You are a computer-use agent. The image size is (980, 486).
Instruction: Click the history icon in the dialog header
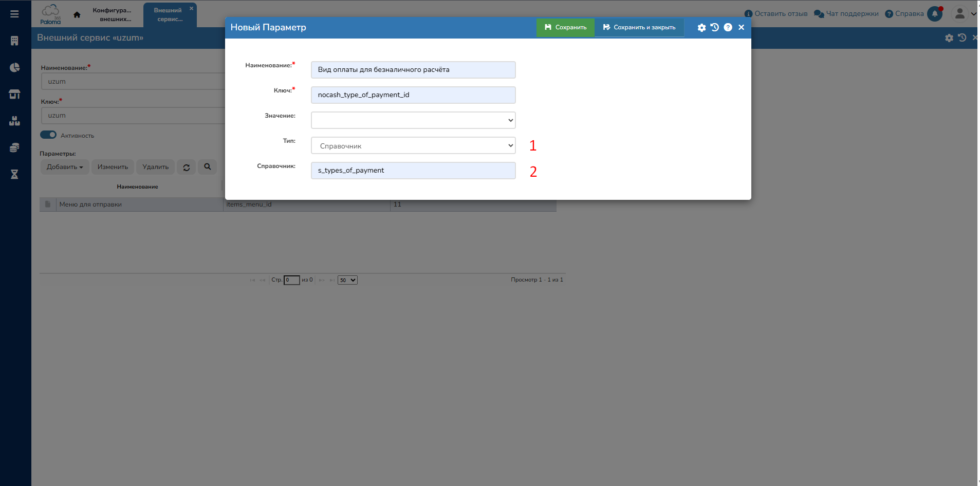[x=715, y=28]
